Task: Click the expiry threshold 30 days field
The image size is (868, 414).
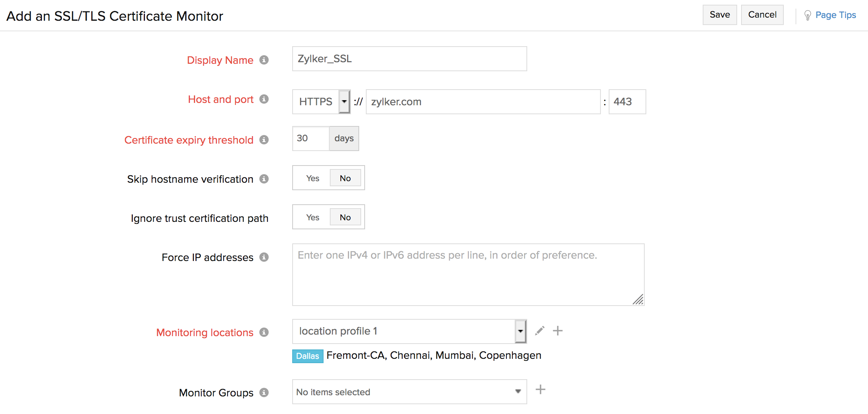Action: [x=311, y=139]
